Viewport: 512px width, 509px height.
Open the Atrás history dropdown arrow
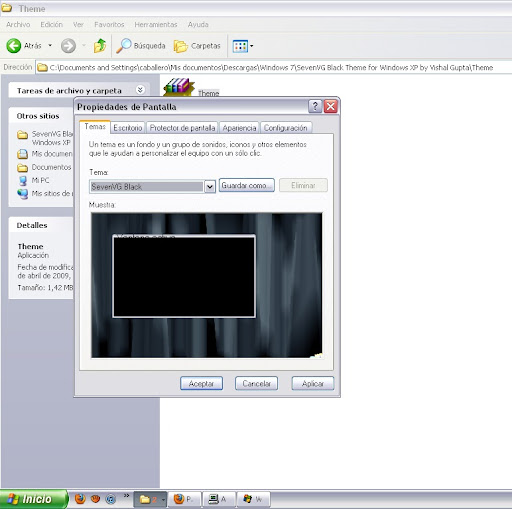click(50, 45)
